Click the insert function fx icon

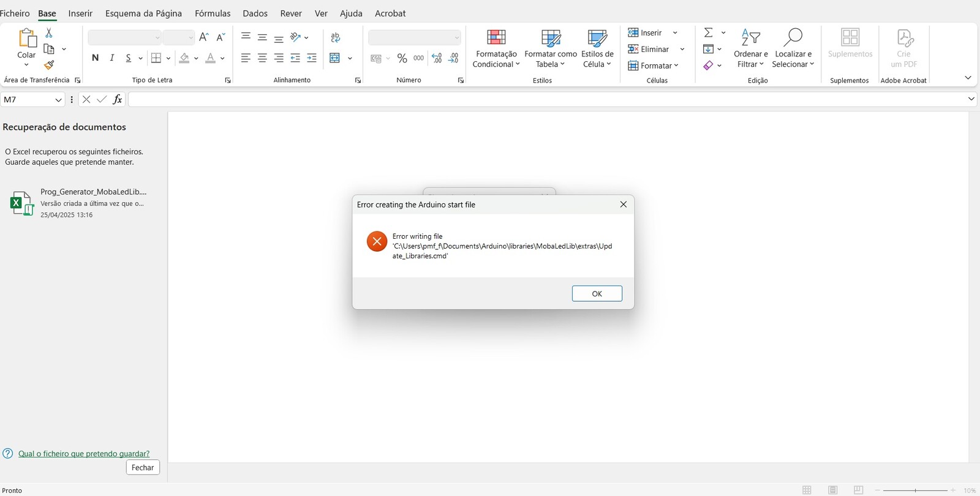(x=118, y=99)
